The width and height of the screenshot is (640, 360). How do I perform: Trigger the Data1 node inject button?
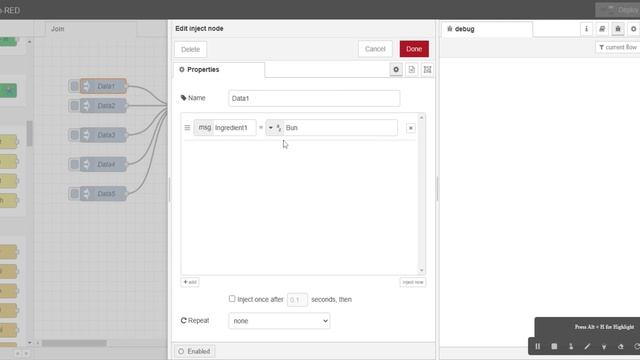(74, 86)
